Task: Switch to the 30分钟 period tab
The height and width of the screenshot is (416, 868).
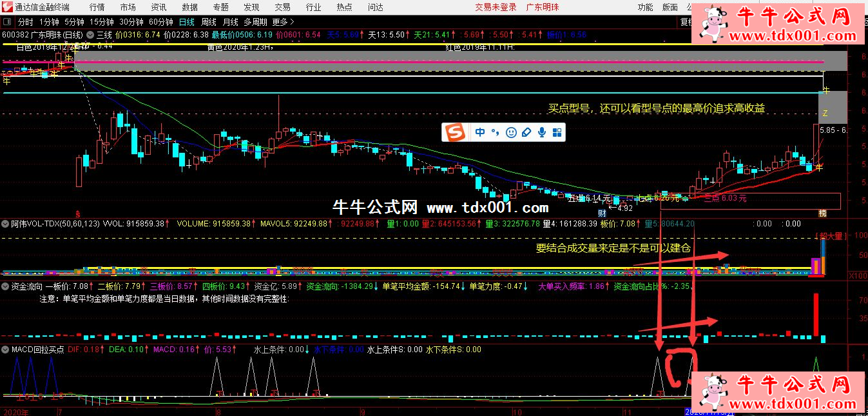Action: tap(131, 21)
